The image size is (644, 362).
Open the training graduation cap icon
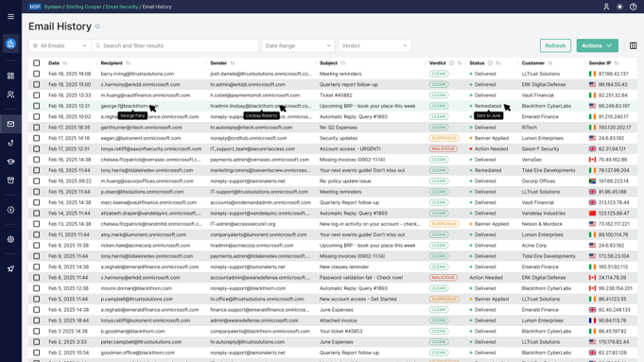pos(10,162)
